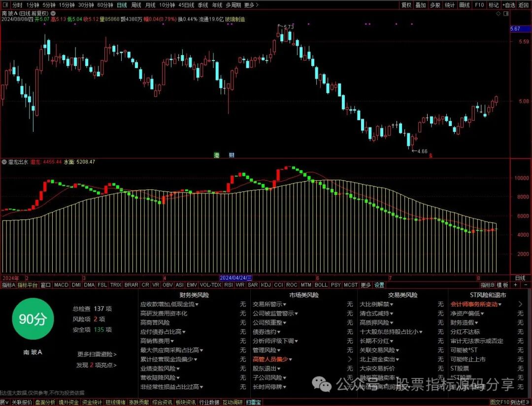Screen dimensions: 532x406
Task: Switch to 指标B tab
Action: tap(488, 285)
